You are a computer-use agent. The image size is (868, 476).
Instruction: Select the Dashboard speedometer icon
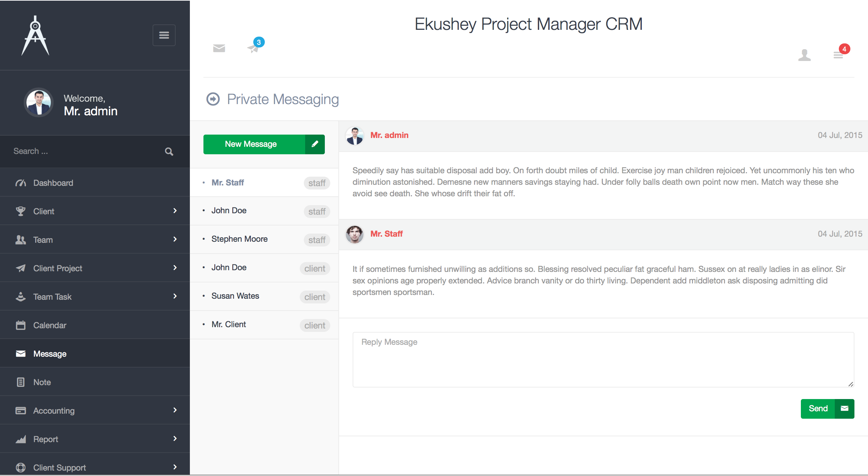[x=21, y=183]
